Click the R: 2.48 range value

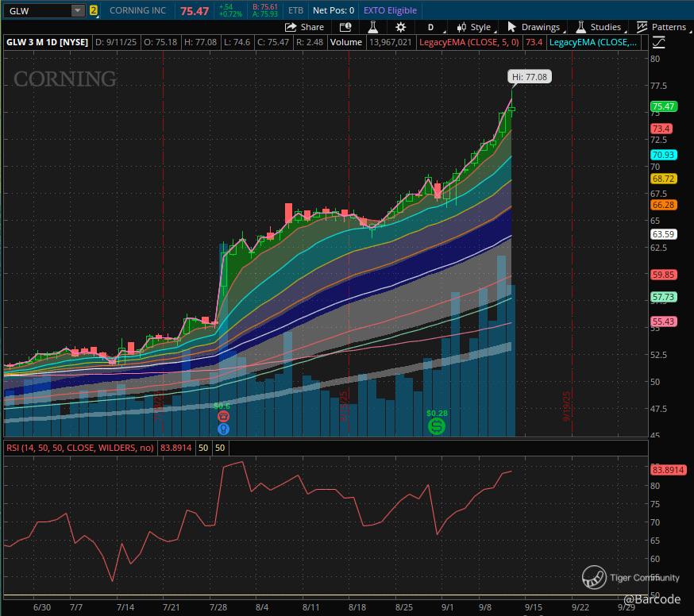tap(310, 42)
